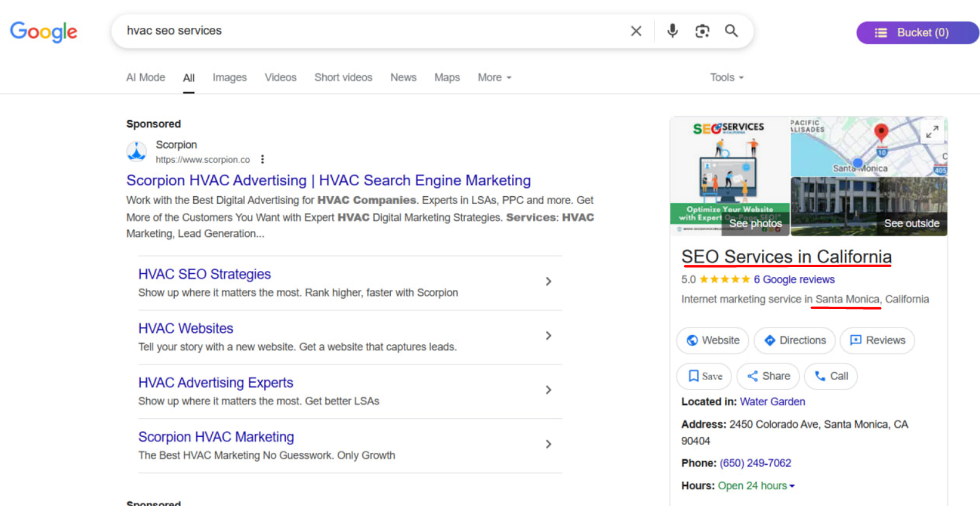
Task: Open the News tab
Action: [403, 78]
